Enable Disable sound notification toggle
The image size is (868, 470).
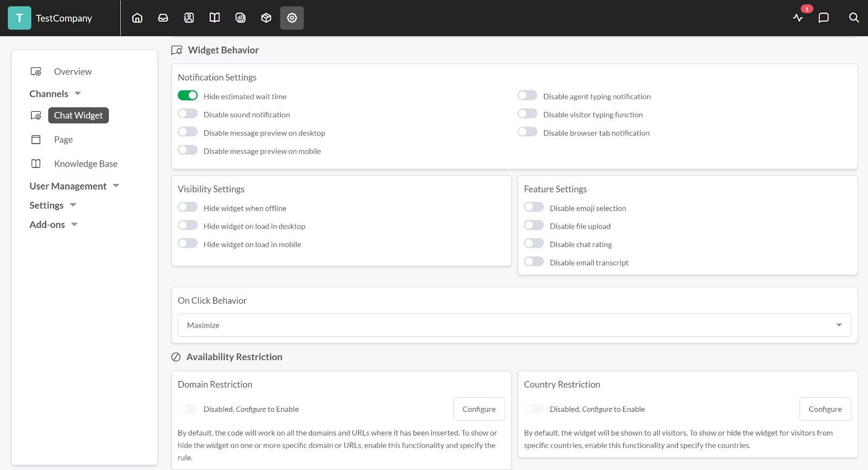[188, 114]
